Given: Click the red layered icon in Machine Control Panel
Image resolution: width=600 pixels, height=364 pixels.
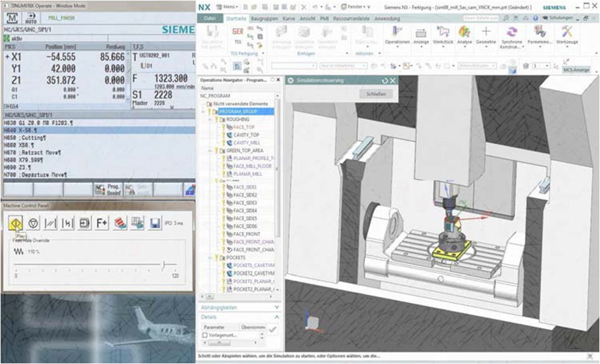Looking at the screenshot, I should coord(120,223).
